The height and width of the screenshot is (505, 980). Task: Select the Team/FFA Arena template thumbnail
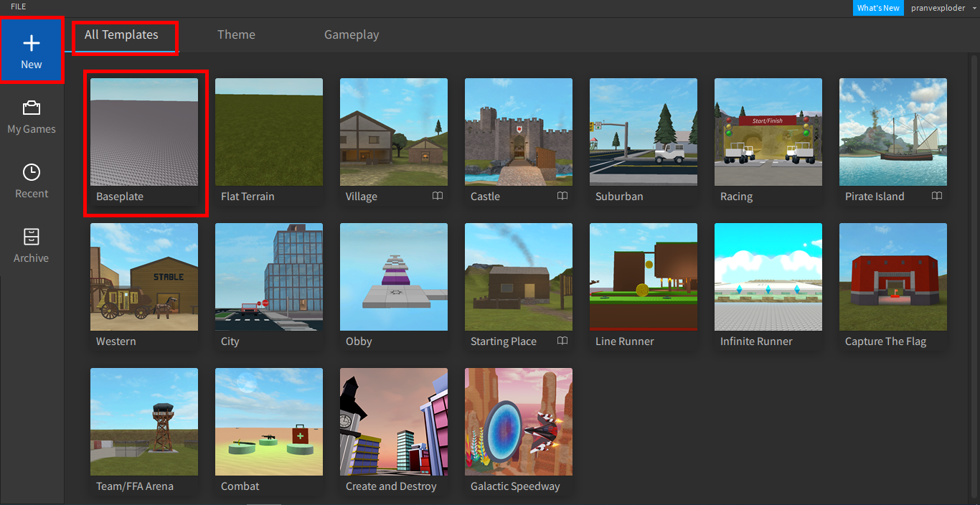pyautogui.click(x=144, y=422)
